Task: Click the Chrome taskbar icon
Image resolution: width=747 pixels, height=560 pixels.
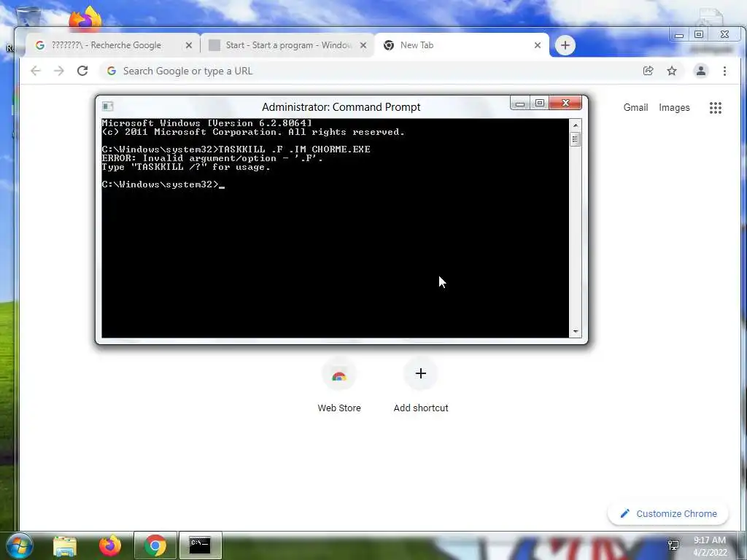Action: pos(155,545)
